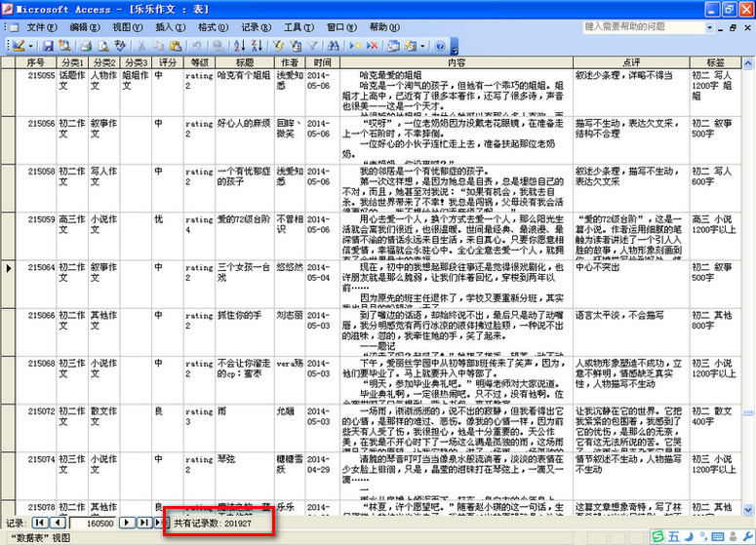Open the help question box dropdown arrow
Image resolution: width=756 pixels, height=545 pixels.
(709, 27)
